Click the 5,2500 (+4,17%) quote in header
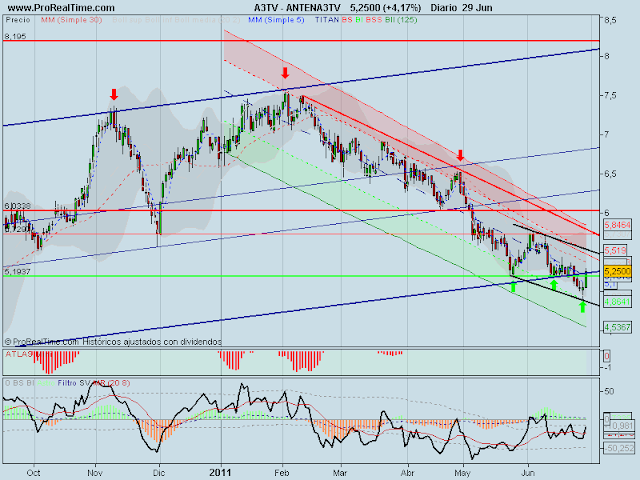 click(x=385, y=7)
